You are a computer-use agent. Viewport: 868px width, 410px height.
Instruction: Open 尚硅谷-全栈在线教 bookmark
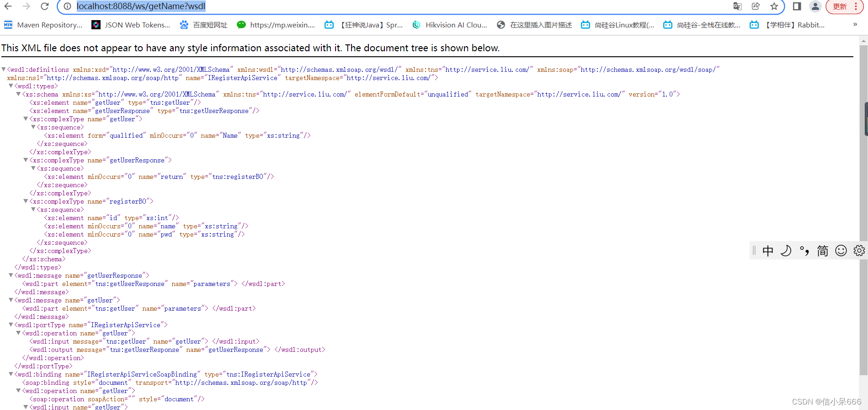[702, 25]
